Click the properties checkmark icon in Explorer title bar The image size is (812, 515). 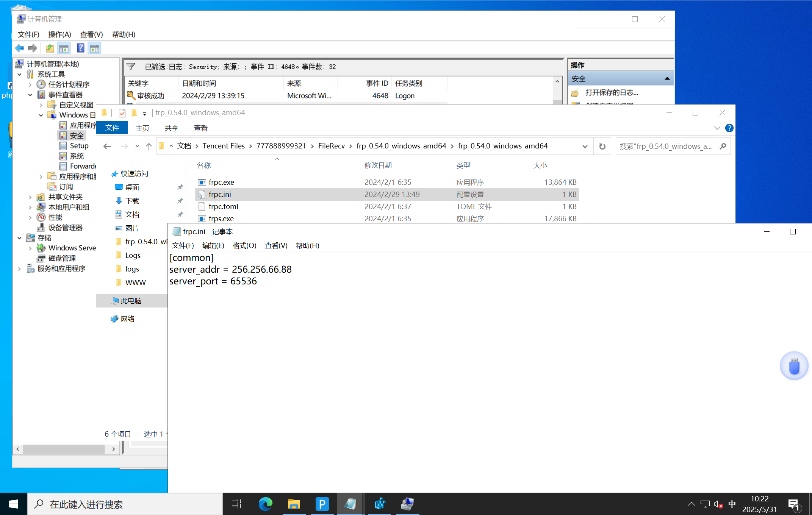point(122,113)
